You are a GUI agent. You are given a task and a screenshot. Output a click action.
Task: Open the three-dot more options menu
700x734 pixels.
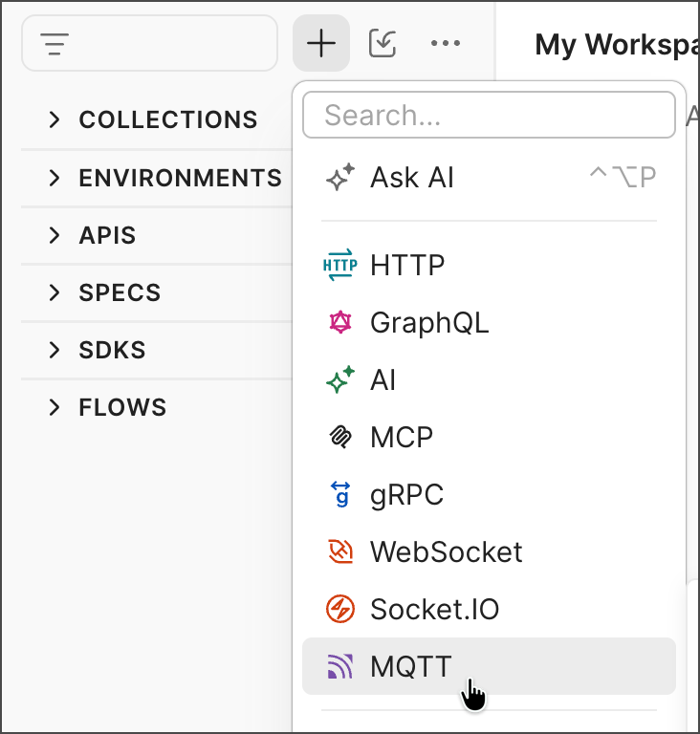[x=445, y=43]
